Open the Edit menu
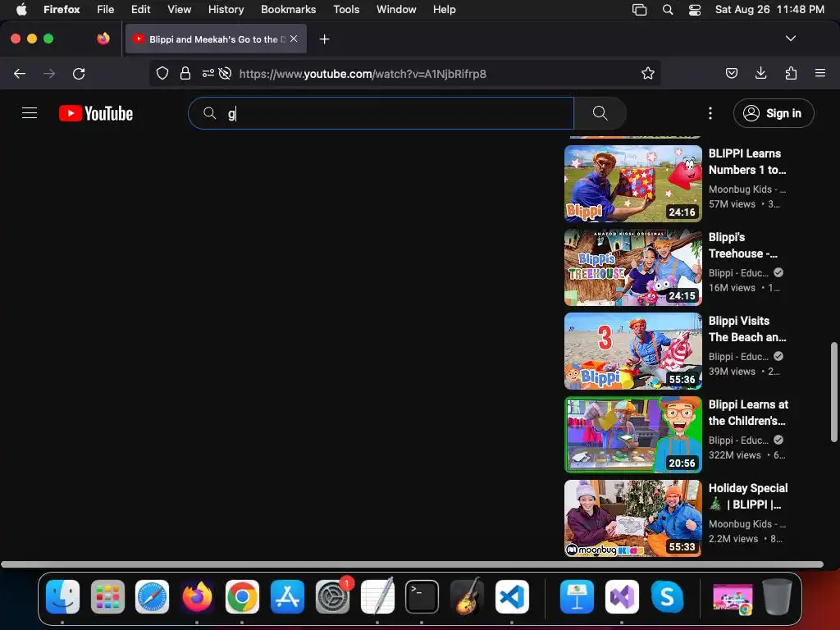The height and width of the screenshot is (630, 840). [141, 9]
